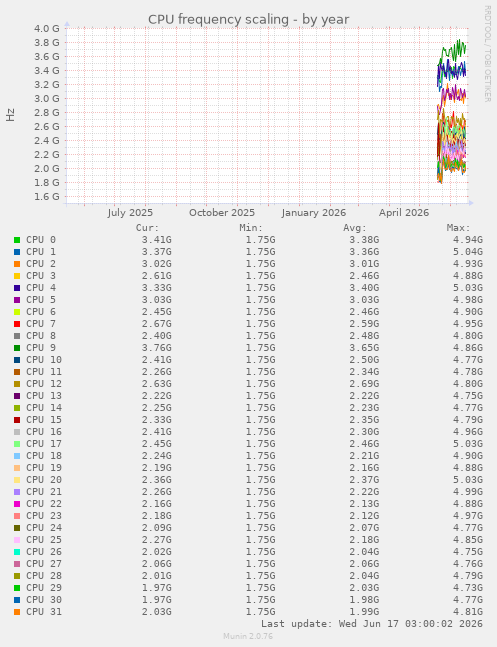Click CPU 4 average value 3.40G

[x=364, y=288]
